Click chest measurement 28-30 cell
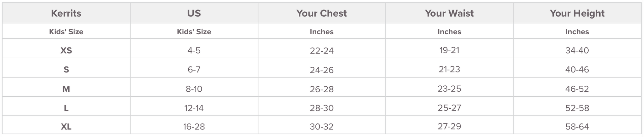The image size is (644, 137). pyautogui.click(x=322, y=108)
